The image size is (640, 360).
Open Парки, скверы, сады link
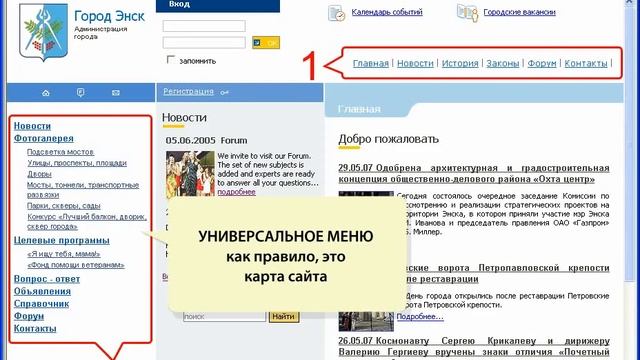tap(64, 206)
